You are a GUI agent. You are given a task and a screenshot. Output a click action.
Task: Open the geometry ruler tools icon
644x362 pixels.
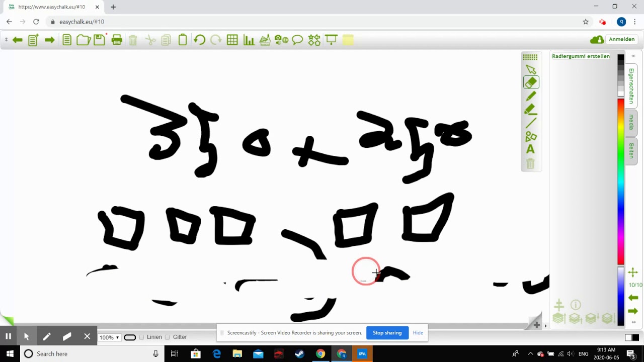coord(265,40)
